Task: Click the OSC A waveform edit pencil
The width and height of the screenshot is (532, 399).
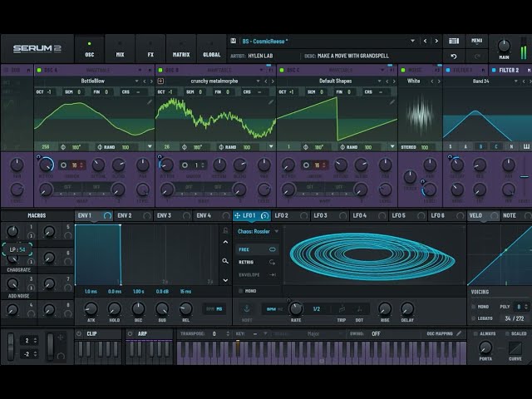Action: click(150, 101)
